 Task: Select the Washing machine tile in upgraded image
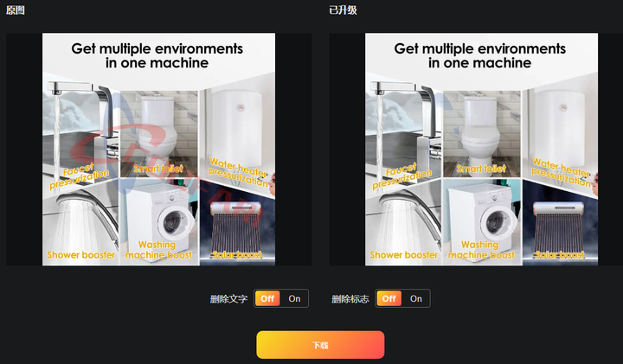pos(482,221)
